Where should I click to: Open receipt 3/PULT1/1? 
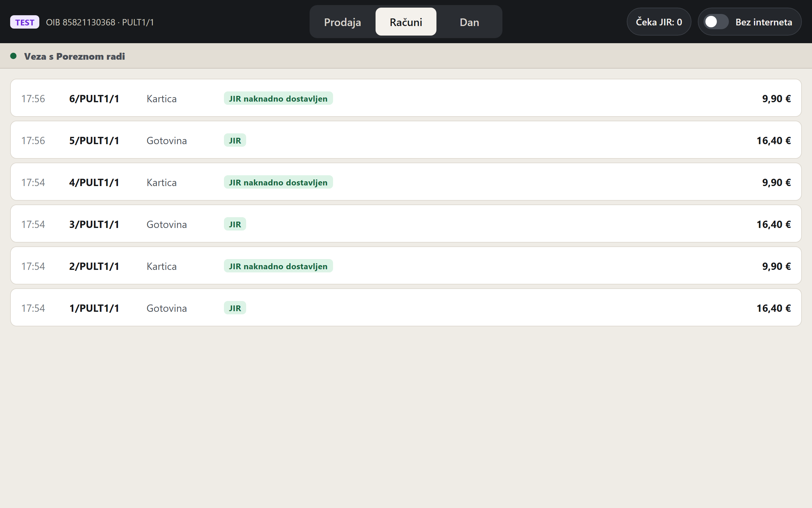(406, 224)
